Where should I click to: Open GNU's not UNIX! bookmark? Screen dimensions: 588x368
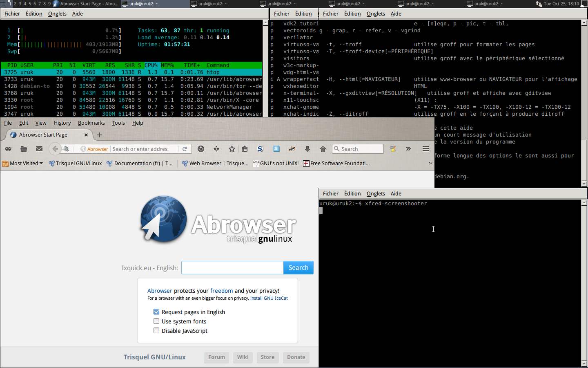[276, 163]
